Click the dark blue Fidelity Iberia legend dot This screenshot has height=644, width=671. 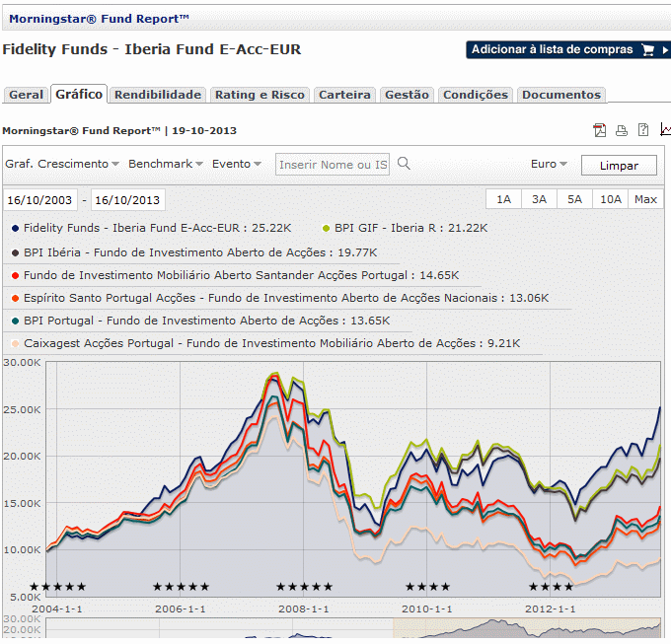[16, 229]
